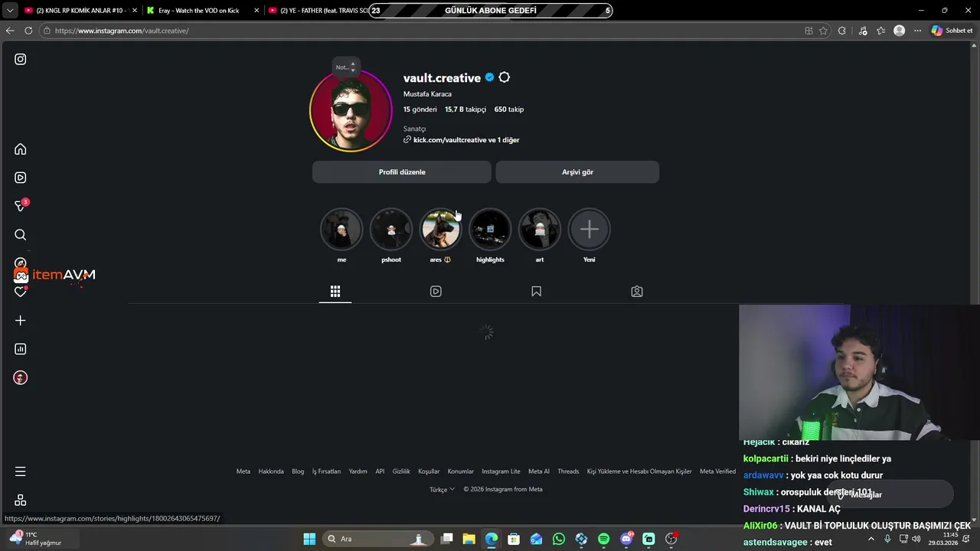Open Threads footer link
This screenshot has width=980, height=551.
[568, 471]
